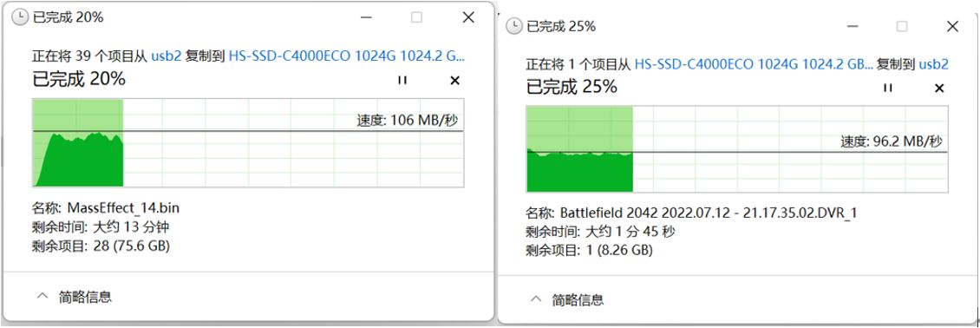Close the 25% complete copy window
The image size is (980, 328).
click(x=952, y=26)
